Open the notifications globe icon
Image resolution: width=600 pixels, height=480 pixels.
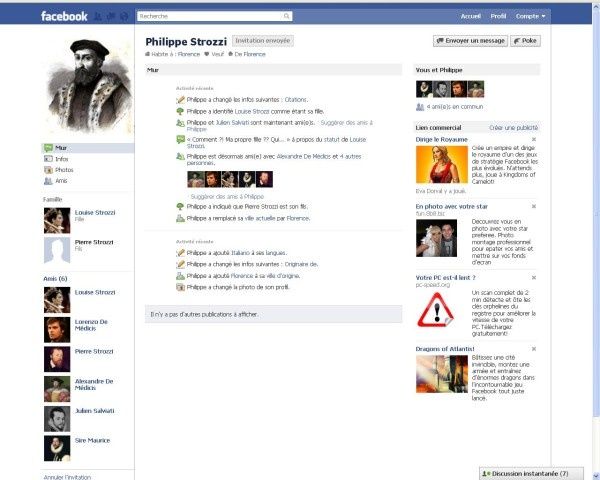[122, 17]
